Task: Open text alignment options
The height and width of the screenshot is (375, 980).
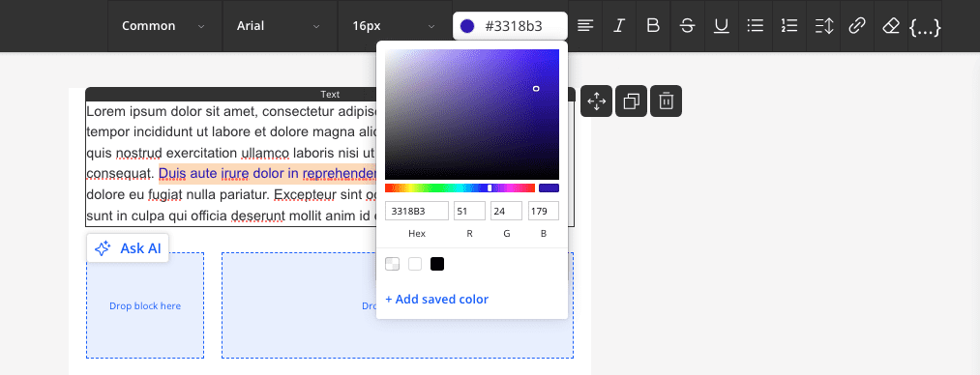Action: click(585, 25)
